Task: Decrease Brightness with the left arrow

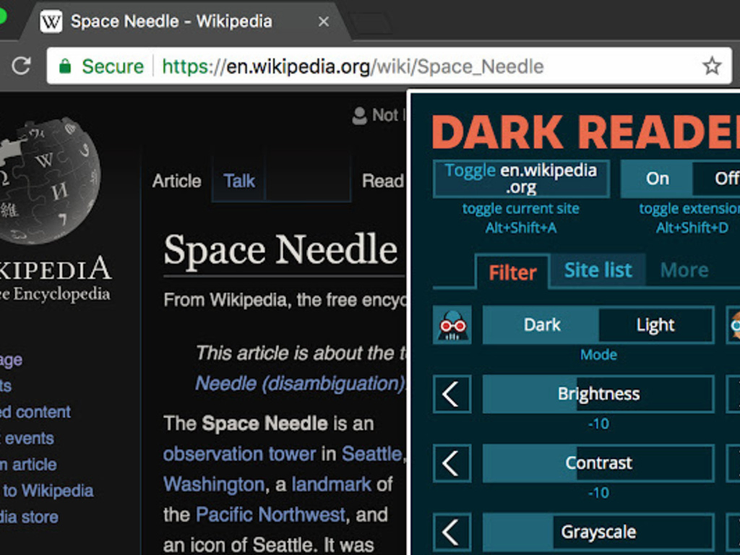Action: pos(452,394)
